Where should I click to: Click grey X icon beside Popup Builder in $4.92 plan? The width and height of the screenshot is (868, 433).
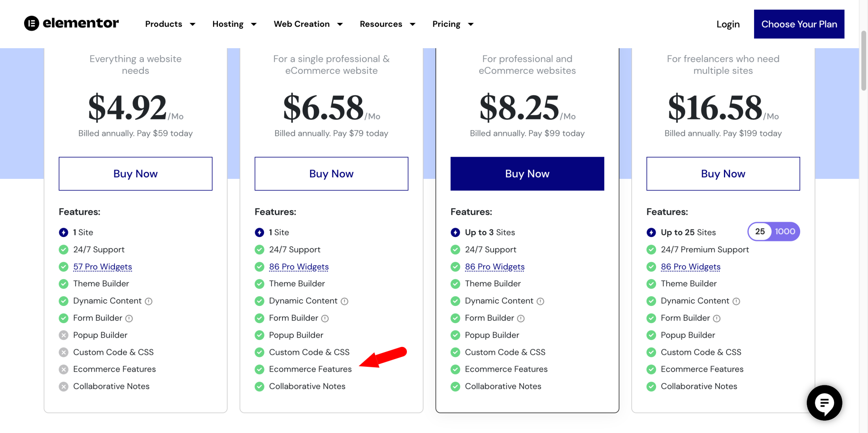point(63,335)
